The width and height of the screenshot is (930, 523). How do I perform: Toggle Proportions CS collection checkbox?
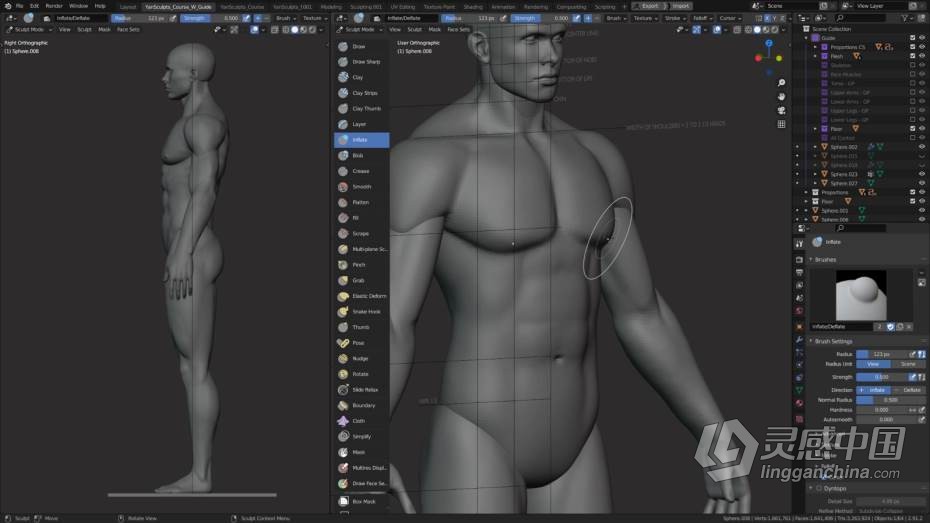912,47
